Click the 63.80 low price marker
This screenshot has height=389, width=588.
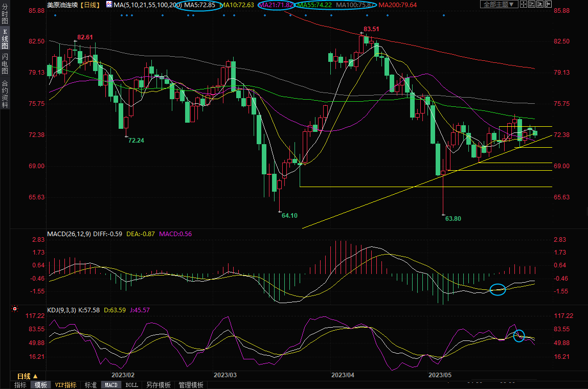point(453,219)
